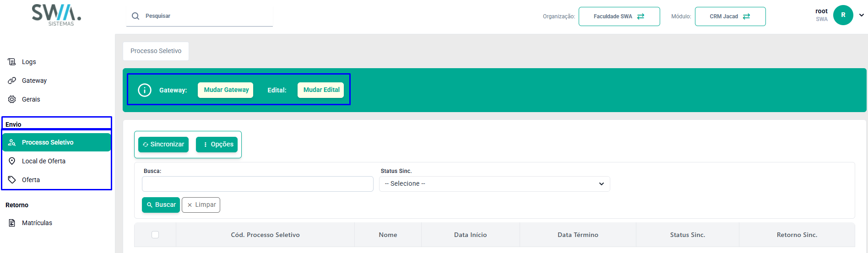Click the Gateway link icon
The width and height of the screenshot is (868, 253).
(x=12, y=81)
